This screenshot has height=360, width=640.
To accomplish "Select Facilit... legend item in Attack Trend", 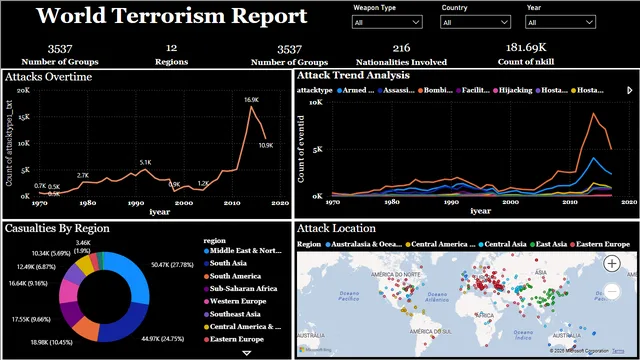I will (x=473, y=90).
